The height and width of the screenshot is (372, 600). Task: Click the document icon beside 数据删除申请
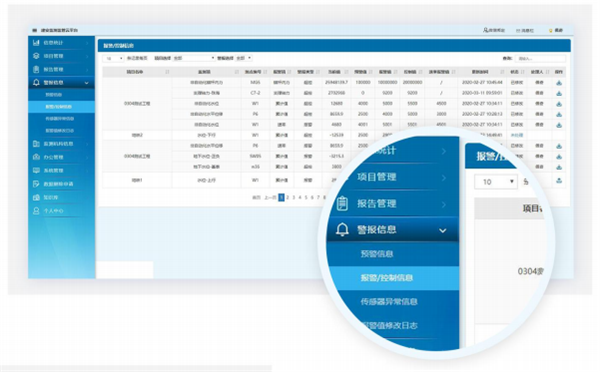tap(36, 184)
